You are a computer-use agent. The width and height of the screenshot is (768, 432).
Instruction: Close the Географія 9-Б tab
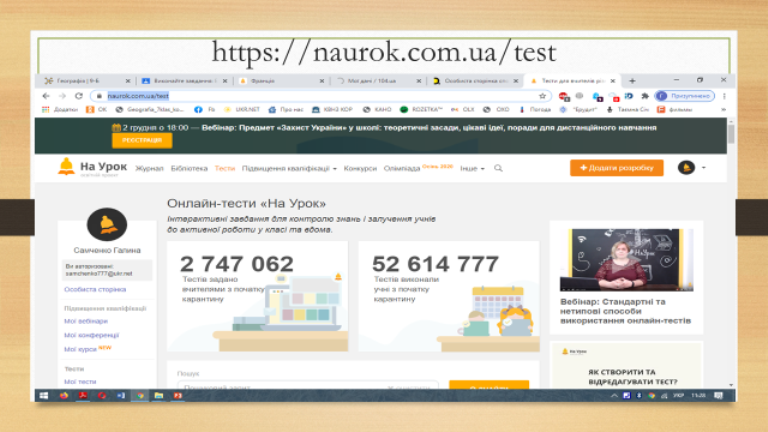pos(128,81)
